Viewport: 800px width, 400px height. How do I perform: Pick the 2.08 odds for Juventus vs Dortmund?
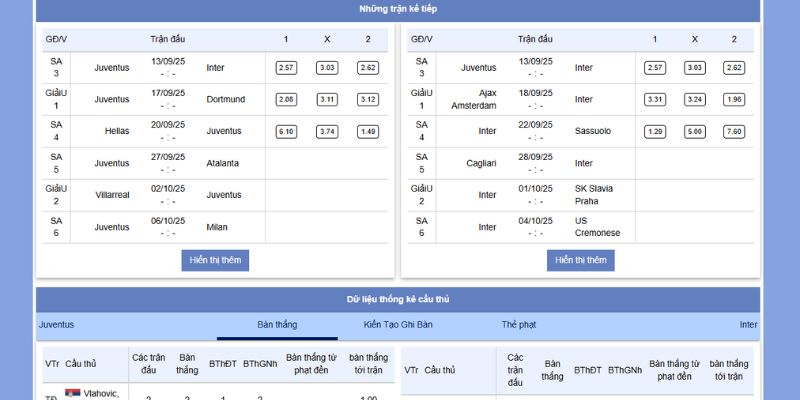[286, 99]
